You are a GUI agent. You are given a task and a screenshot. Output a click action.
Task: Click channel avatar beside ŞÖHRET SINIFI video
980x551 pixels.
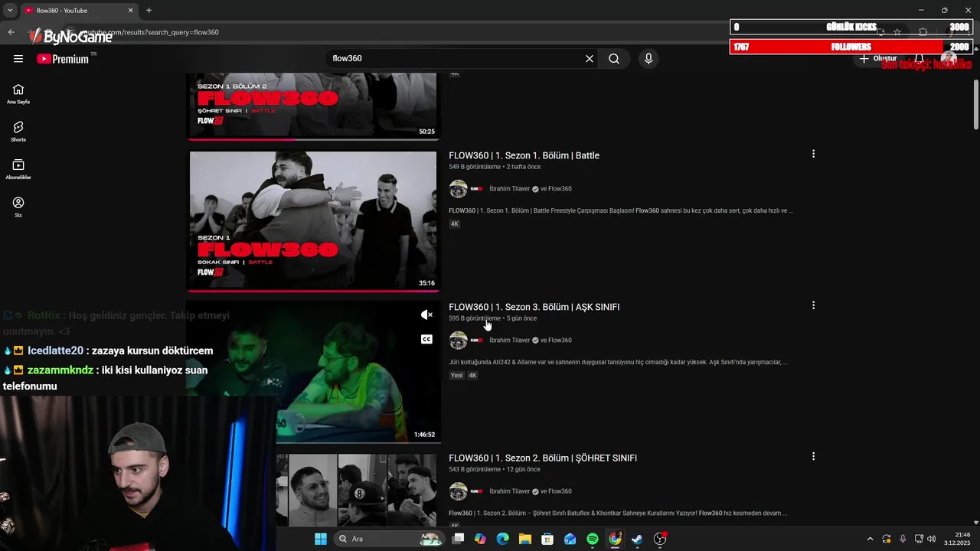tap(458, 491)
